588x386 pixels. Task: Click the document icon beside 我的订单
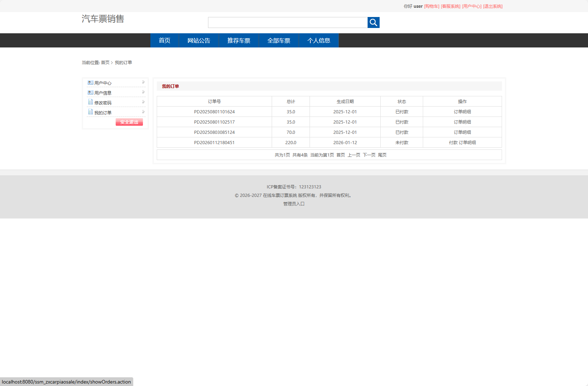point(91,112)
